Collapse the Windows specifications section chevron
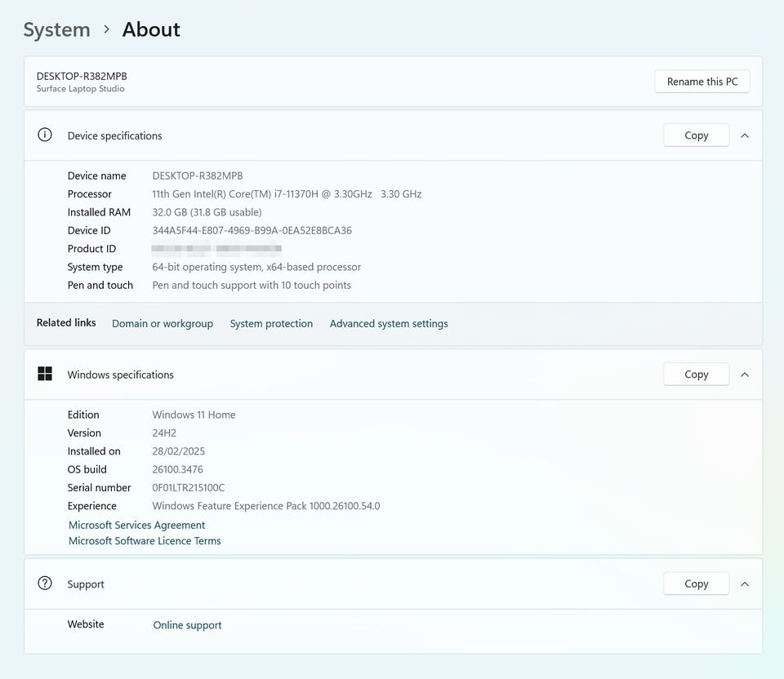The height and width of the screenshot is (679, 784). (x=744, y=375)
